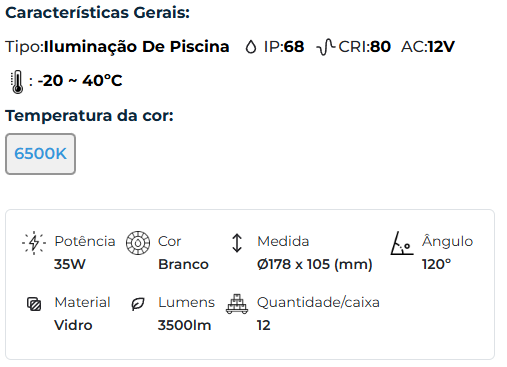Click the thermometer temperature range icon
The height and width of the screenshot is (367, 507).
17,82
